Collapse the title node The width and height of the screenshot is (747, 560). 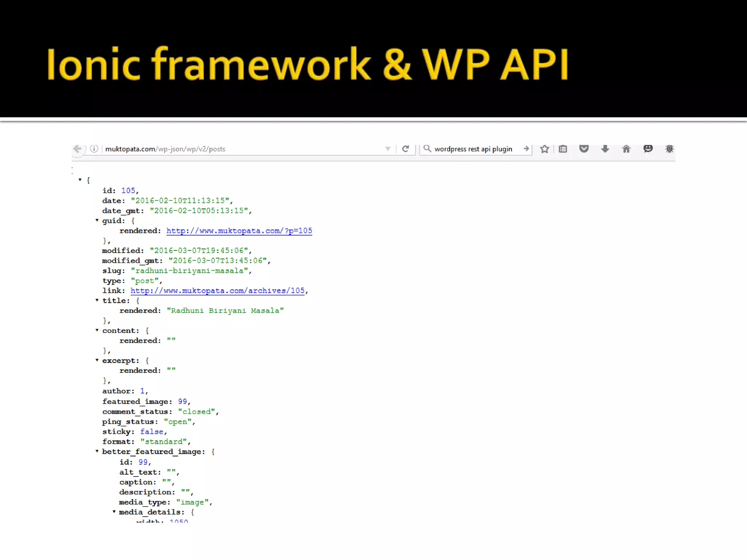point(97,300)
